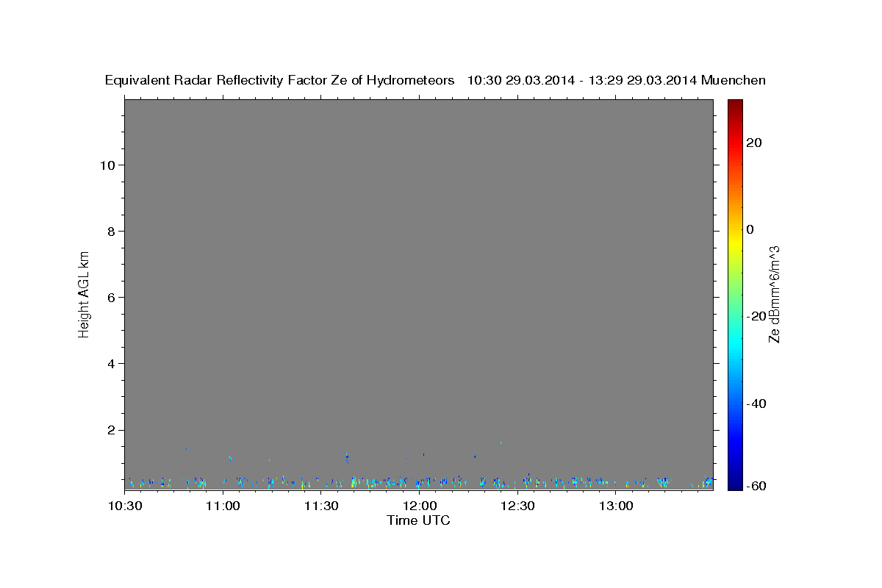Click the colorbar value label '-20'
This screenshot has height=588, width=882.
[756, 316]
